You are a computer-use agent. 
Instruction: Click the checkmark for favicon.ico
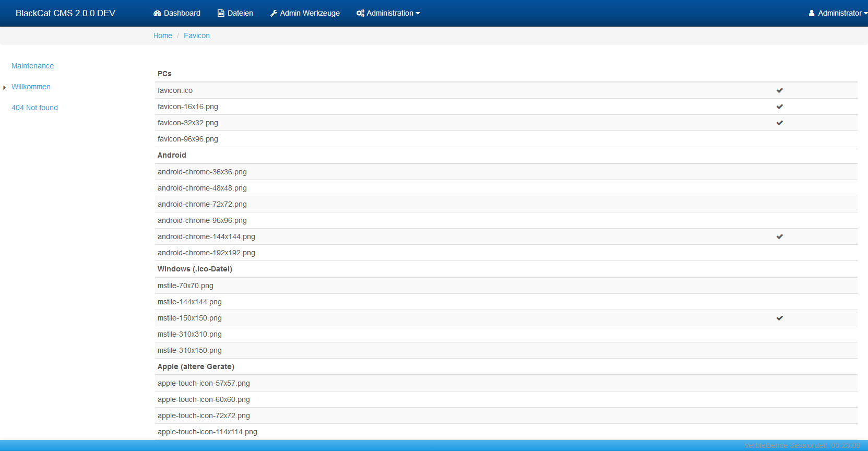pyautogui.click(x=779, y=90)
